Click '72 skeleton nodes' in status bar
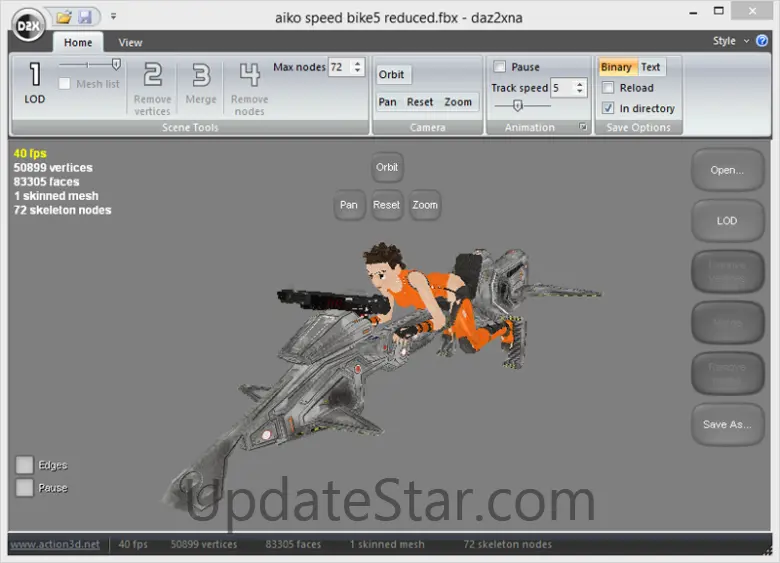 point(507,545)
